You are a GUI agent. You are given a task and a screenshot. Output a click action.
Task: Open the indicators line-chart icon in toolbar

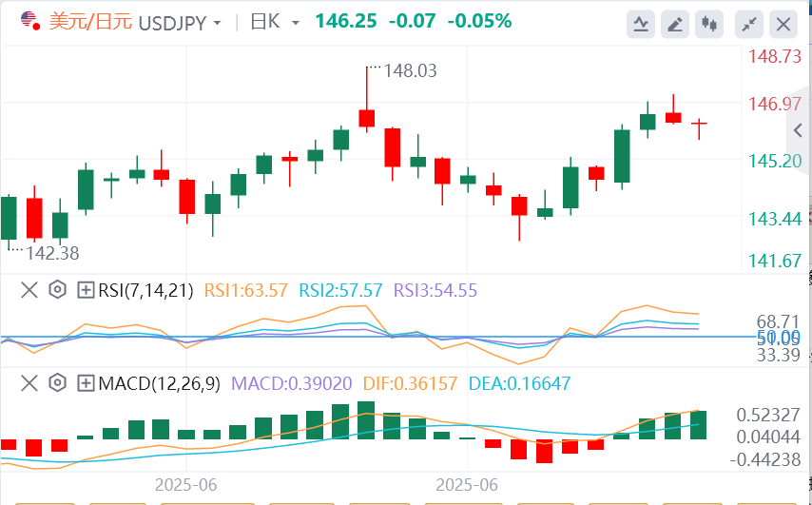pyautogui.click(x=642, y=23)
